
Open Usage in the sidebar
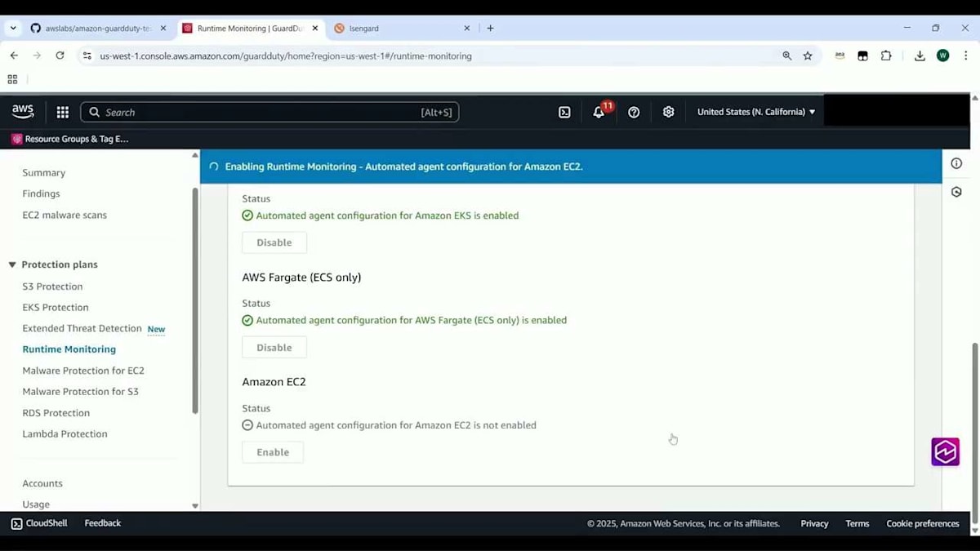point(36,504)
